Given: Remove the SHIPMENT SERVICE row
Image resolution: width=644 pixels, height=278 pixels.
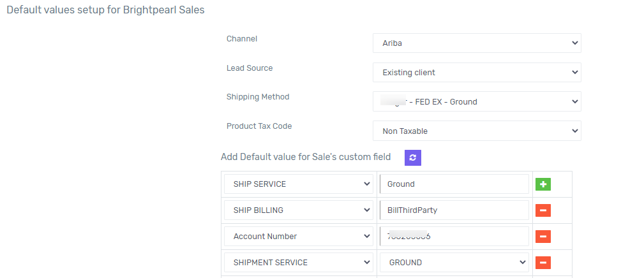Looking at the screenshot, I should coord(543,263).
